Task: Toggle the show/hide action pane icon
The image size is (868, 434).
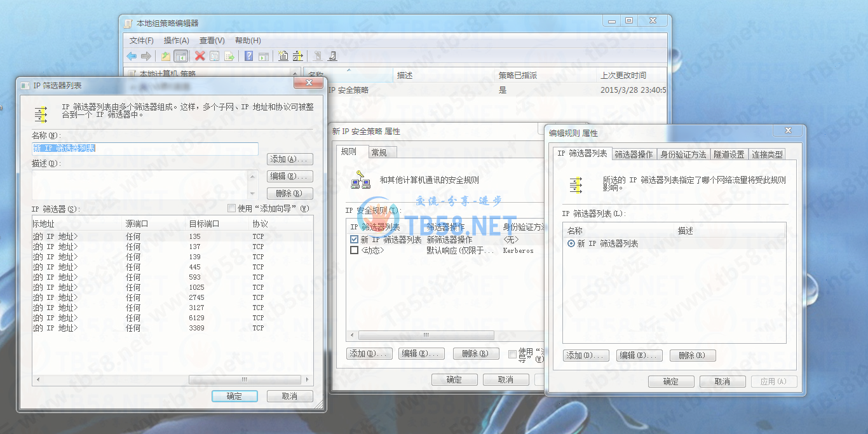Action: point(264,56)
